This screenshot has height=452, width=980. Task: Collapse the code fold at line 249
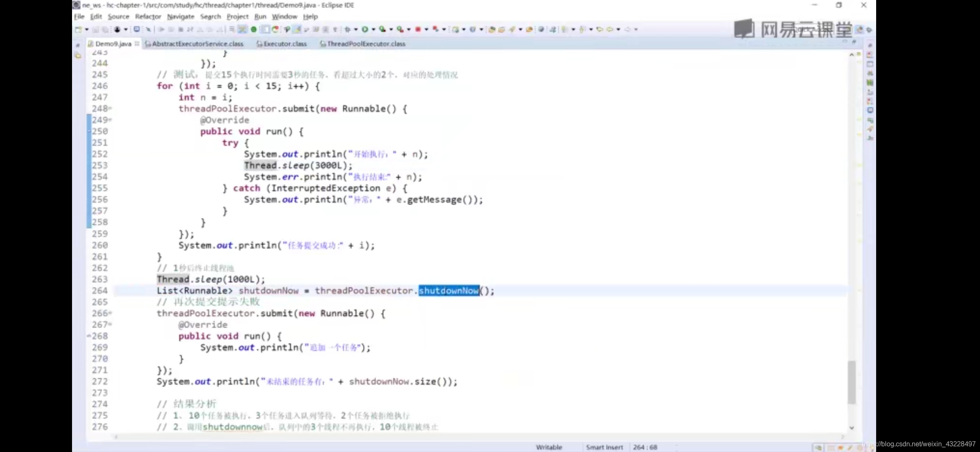pos(111,120)
